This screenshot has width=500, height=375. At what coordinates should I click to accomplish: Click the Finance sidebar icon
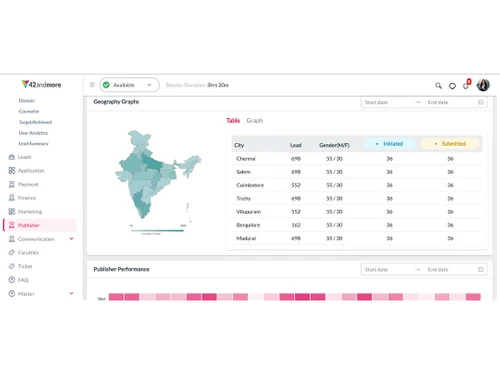(x=12, y=198)
